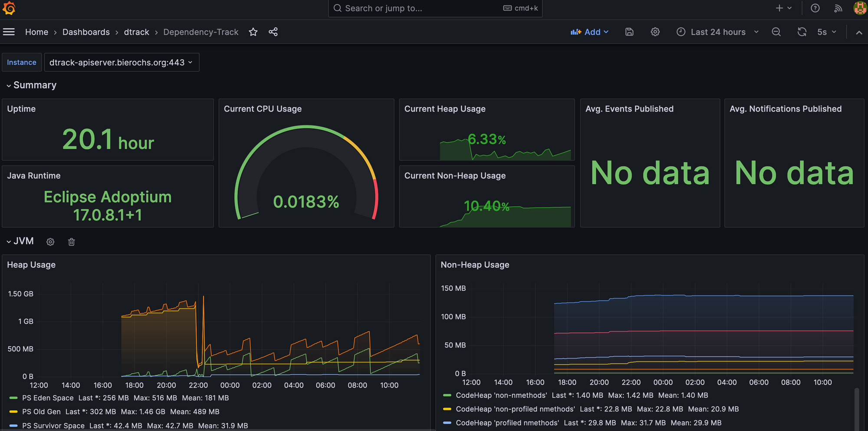Open Non-Heap Usage graph panel title
This screenshot has width=868, height=431.
coord(475,265)
